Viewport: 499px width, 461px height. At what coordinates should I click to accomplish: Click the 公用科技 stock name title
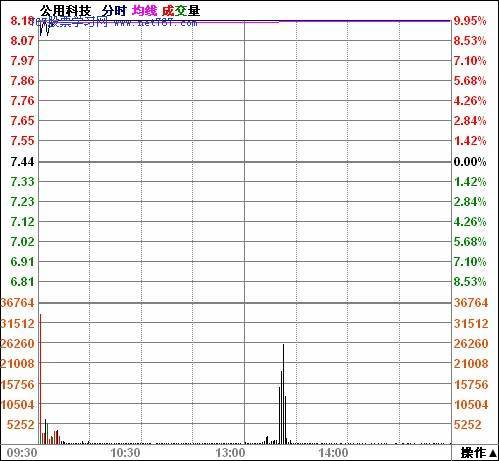[65, 11]
